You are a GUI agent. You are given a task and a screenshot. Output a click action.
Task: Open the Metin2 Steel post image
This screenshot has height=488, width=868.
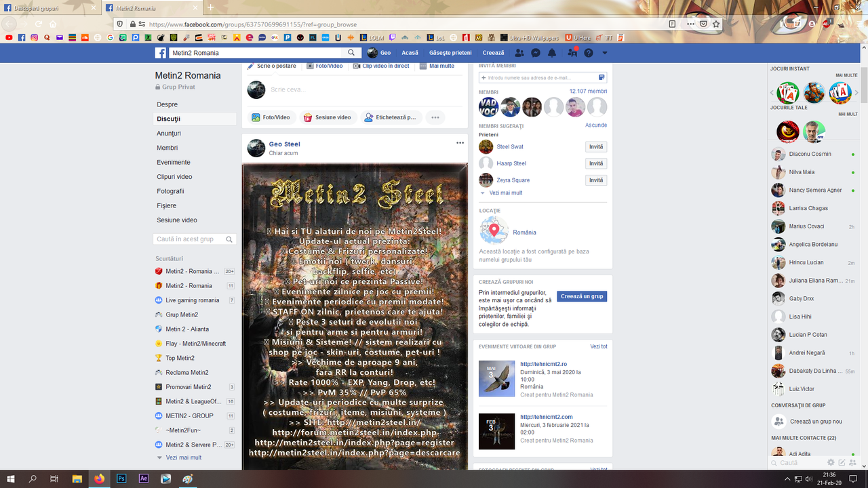click(355, 317)
